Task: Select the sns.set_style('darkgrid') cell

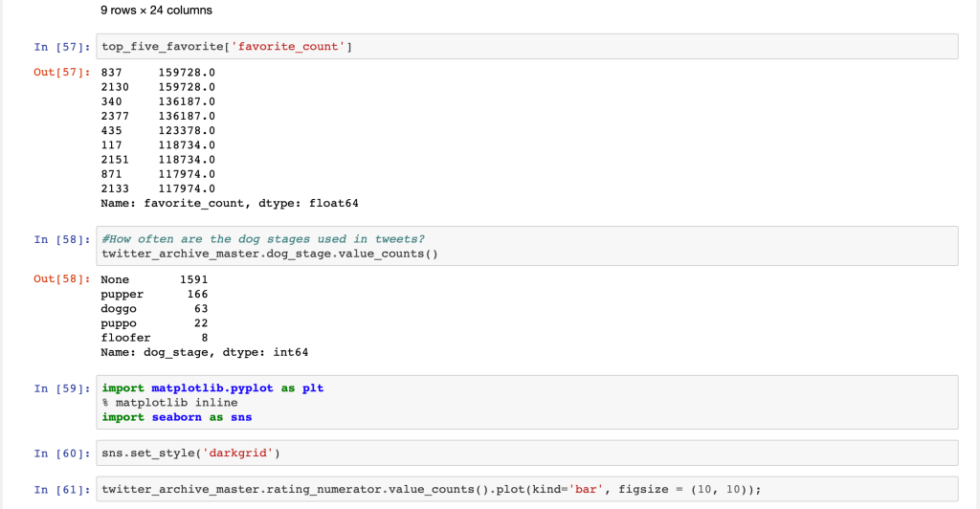Action: click(526, 453)
